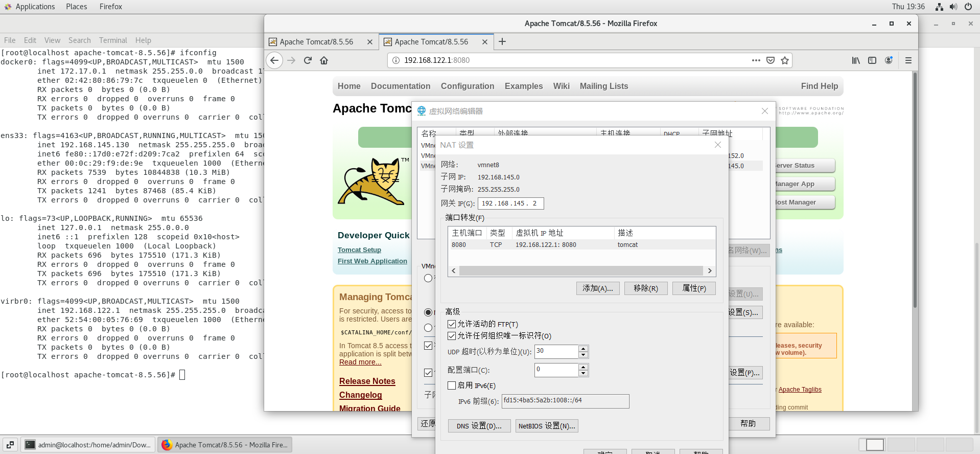Open the Changelog link
This screenshot has width=980, height=454.
(x=361, y=395)
